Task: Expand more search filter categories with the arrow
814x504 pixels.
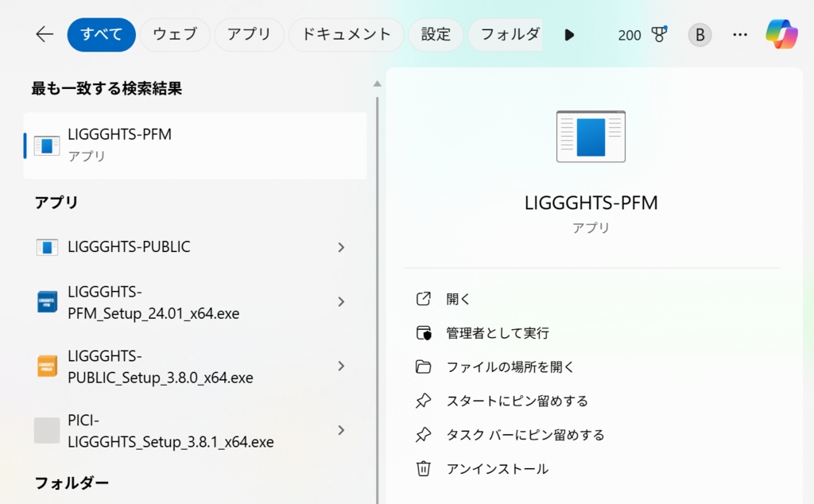Action: (x=569, y=34)
